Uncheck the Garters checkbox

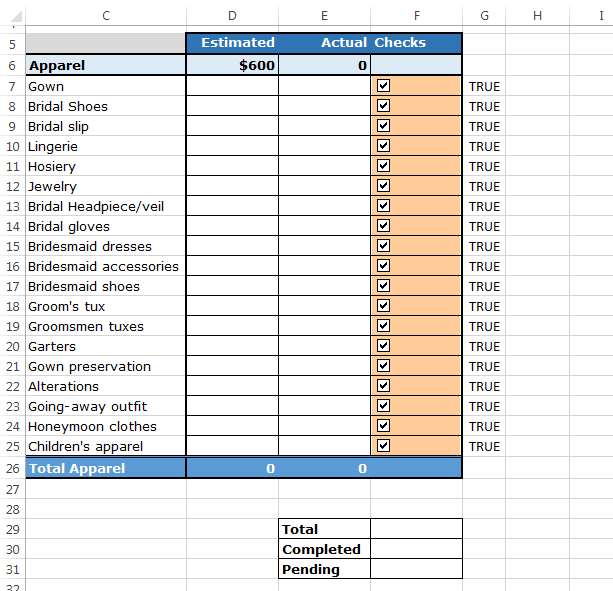383,346
